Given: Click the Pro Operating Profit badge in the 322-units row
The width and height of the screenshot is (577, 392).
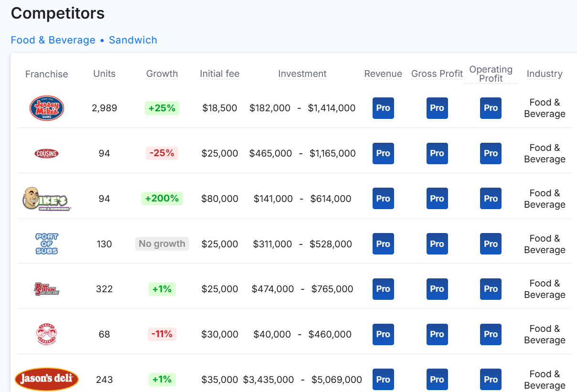Looking at the screenshot, I should pyautogui.click(x=491, y=289).
